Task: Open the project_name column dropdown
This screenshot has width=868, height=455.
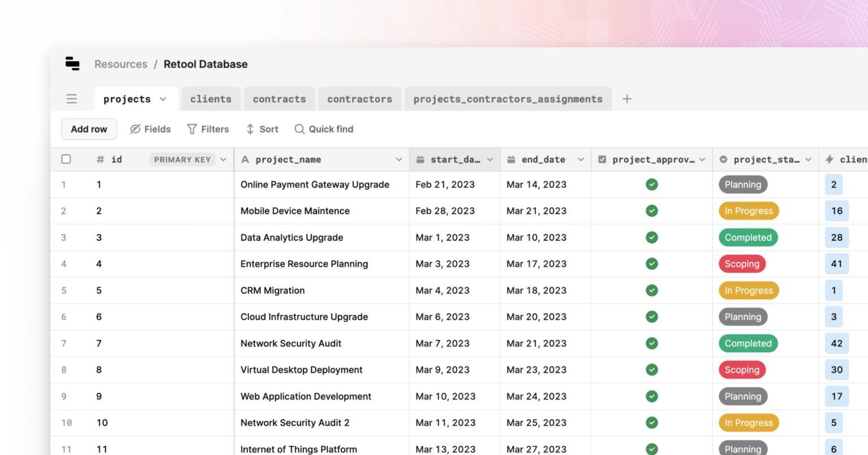Action: 398,160
